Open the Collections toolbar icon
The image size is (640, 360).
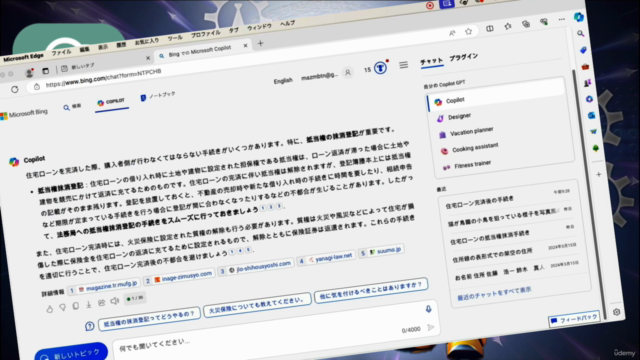[526, 24]
